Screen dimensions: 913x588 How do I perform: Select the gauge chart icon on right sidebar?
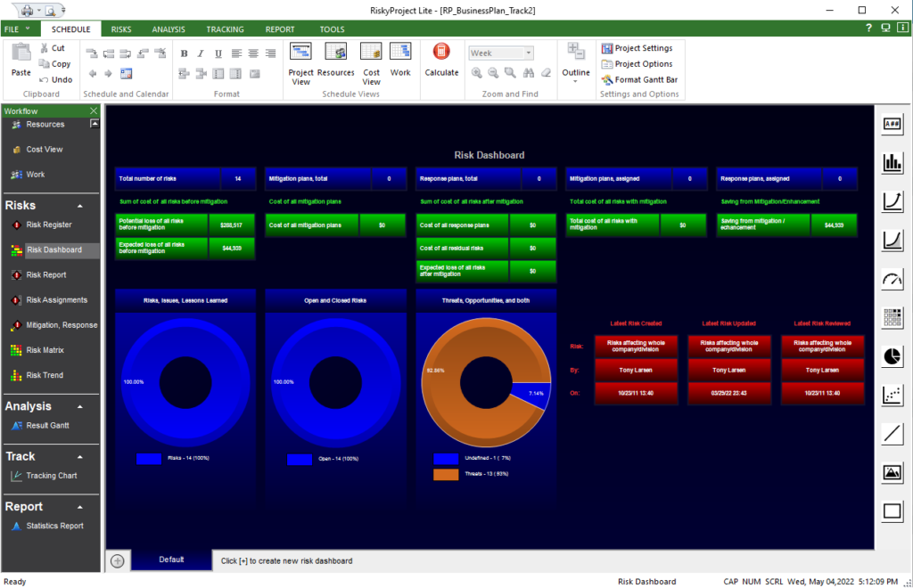[892, 279]
